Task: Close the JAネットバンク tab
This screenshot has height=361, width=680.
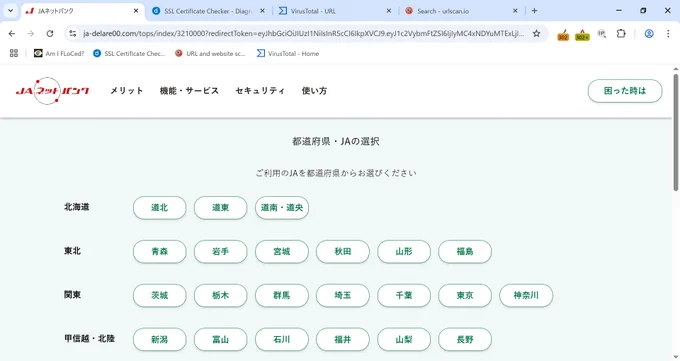Action: [136, 10]
